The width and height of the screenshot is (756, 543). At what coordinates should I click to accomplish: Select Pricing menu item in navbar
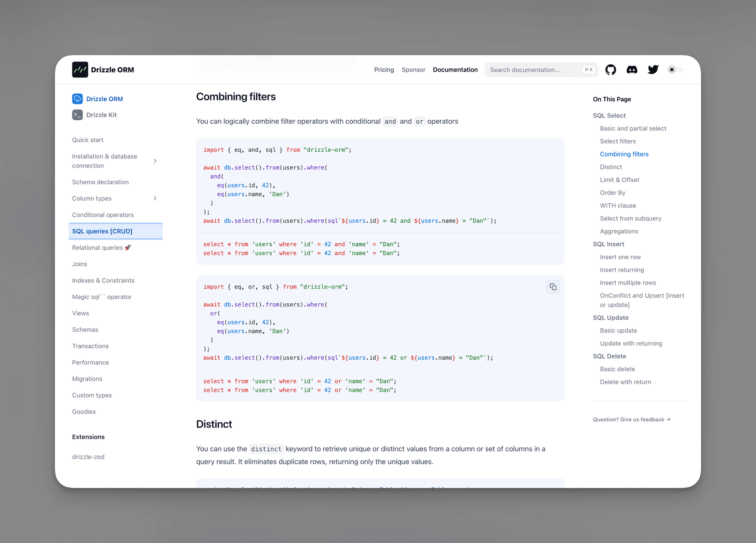tap(384, 69)
